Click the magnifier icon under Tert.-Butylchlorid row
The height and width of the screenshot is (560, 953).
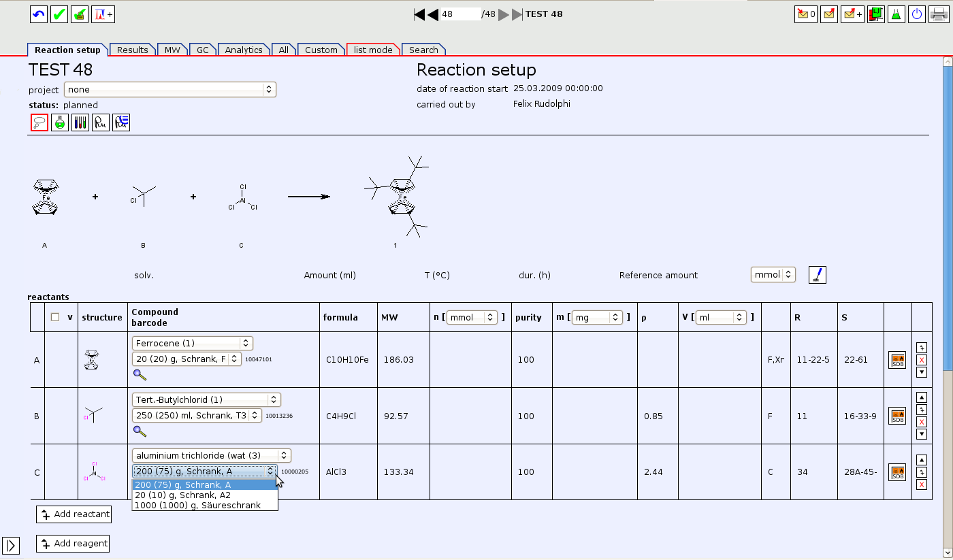tap(140, 431)
